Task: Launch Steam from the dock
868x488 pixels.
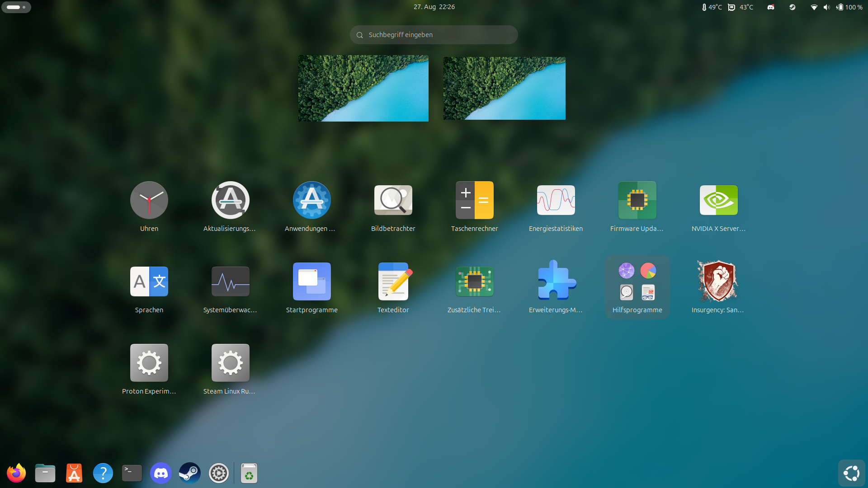Action: pos(190,473)
